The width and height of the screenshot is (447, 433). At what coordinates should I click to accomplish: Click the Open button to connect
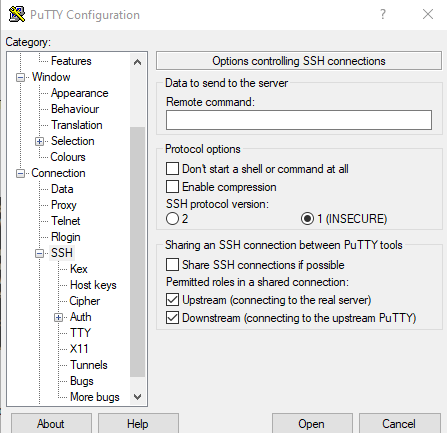(312, 424)
